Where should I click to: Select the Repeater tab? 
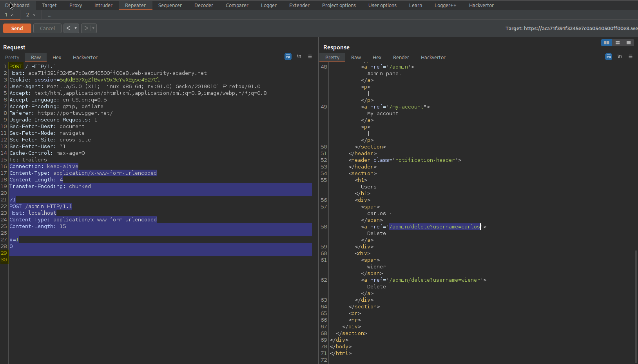pyautogui.click(x=136, y=5)
